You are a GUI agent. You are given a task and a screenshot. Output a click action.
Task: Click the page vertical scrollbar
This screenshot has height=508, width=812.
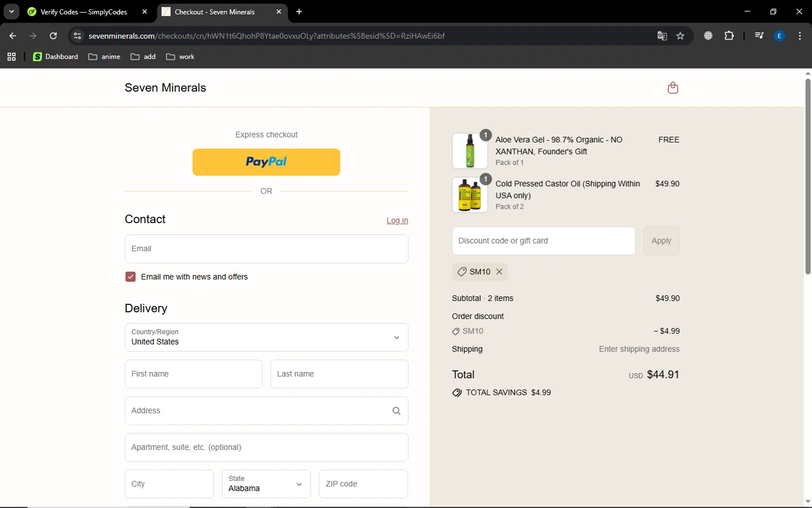(x=808, y=176)
